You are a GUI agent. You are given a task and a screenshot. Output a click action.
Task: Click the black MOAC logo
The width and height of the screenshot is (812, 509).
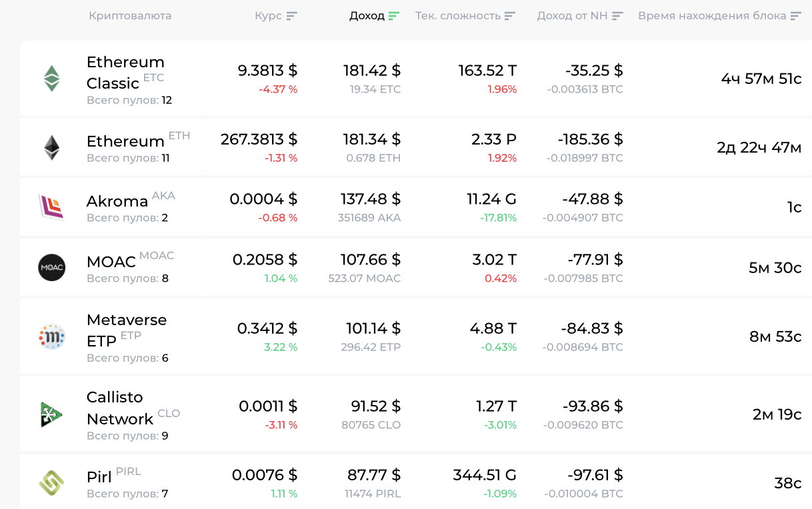[51, 268]
